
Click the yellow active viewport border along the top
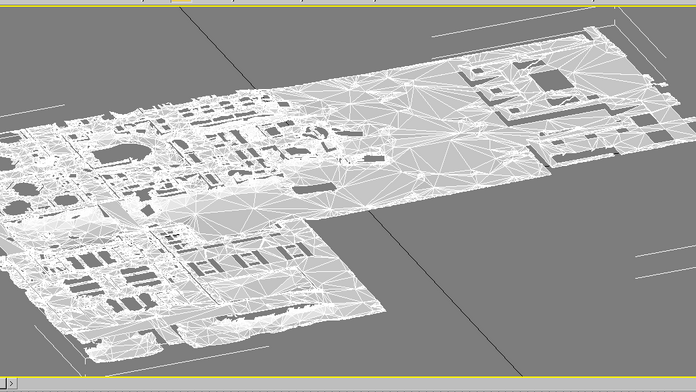click(348, 6)
